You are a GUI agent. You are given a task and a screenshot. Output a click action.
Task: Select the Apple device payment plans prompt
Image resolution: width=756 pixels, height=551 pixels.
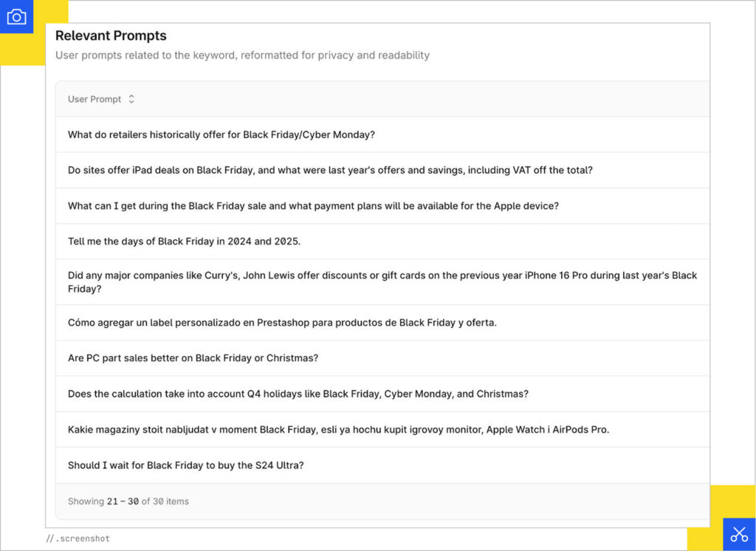pyautogui.click(x=313, y=206)
